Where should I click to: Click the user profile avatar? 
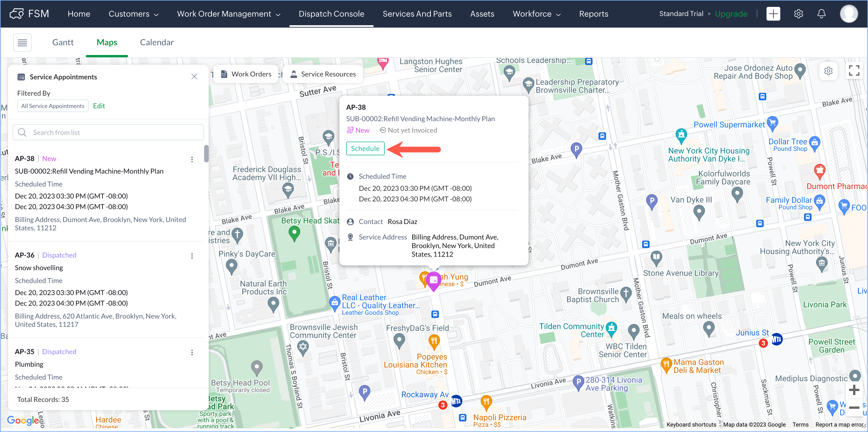pos(849,14)
